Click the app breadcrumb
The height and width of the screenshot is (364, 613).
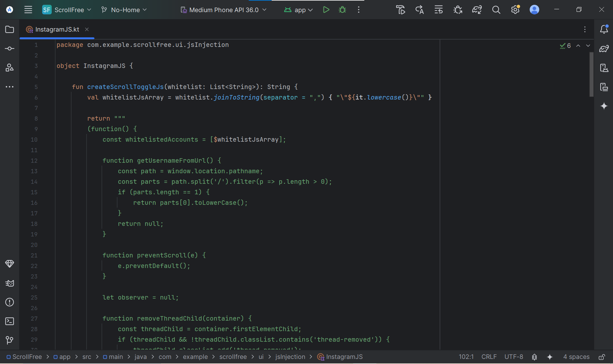pos(62,357)
